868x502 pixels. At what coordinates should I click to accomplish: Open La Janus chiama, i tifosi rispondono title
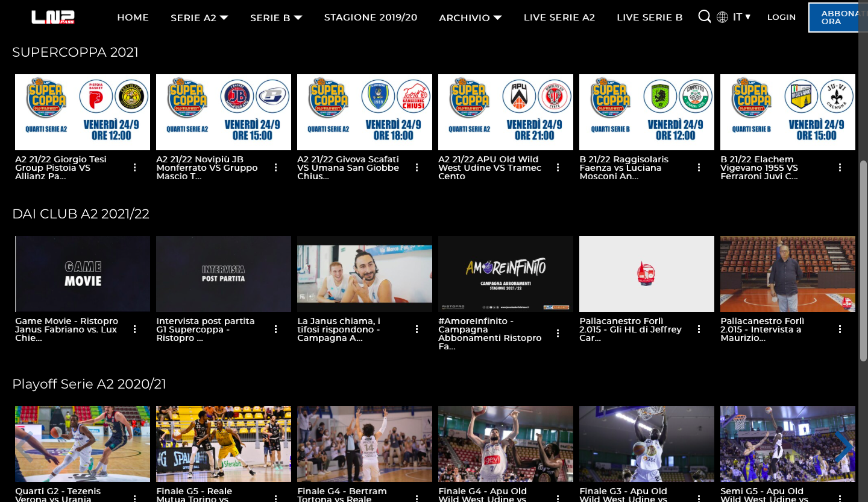tap(339, 329)
